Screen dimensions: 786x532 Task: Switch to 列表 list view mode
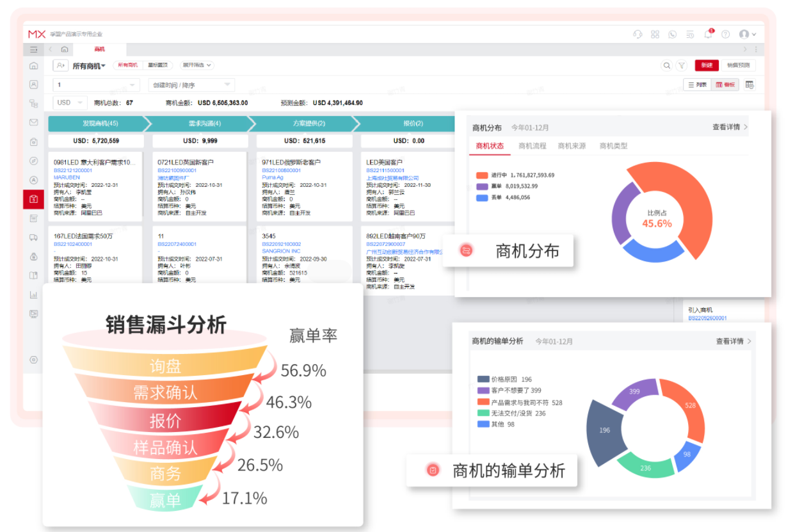(x=698, y=85)
